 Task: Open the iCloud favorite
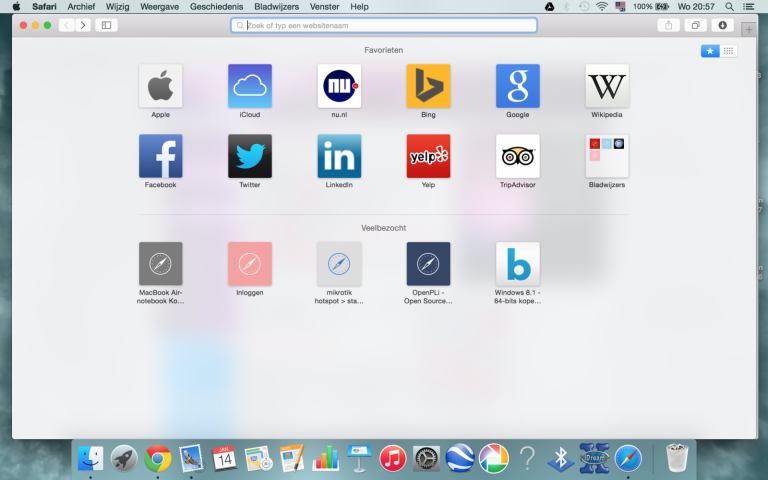click(x=249, y=86)
